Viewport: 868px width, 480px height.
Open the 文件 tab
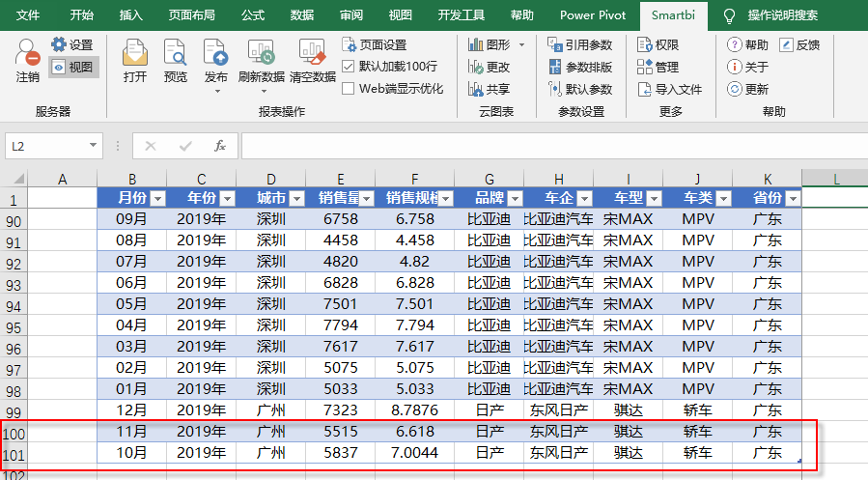28,14
